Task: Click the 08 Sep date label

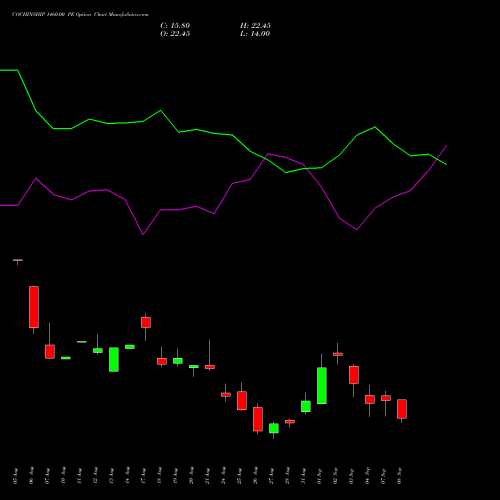Action: tap(399, 476)
